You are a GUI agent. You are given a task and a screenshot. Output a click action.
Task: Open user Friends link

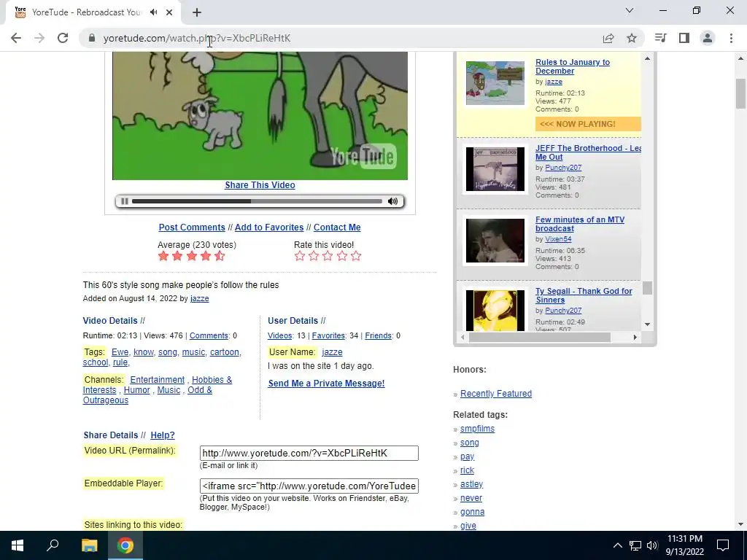[379, 335]
